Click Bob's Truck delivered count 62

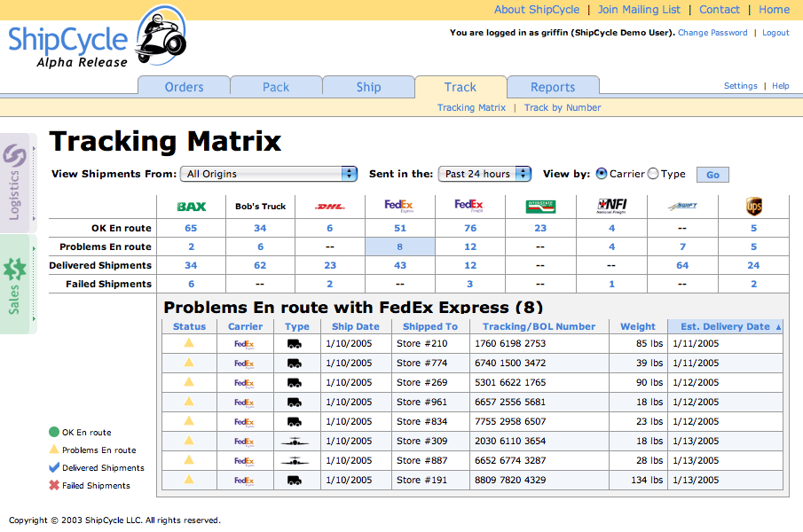(x=260, y=265)
